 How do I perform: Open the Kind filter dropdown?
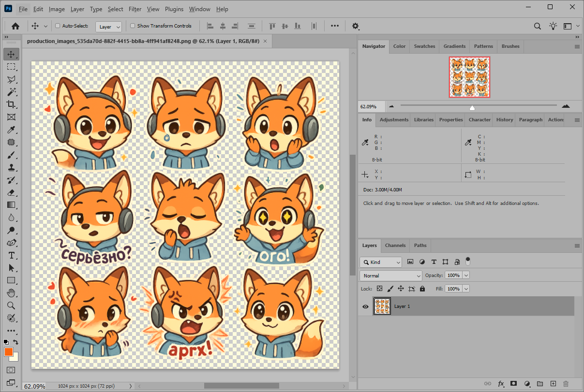tap(381, 262)
